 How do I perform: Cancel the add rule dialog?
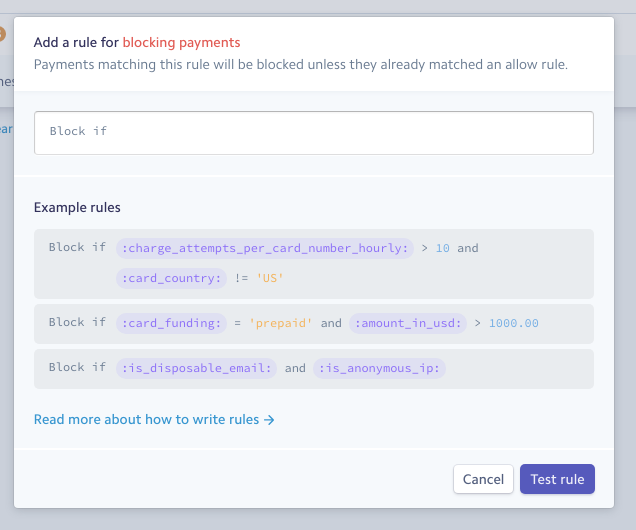[483, 479]
